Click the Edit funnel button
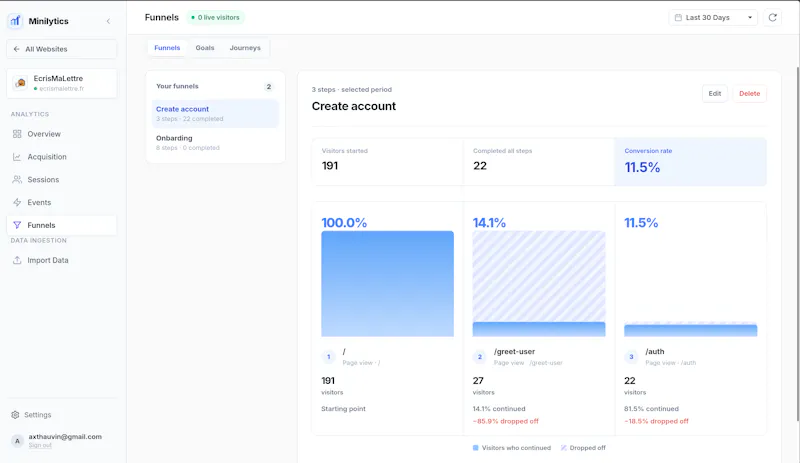This screenshot has width=800, height=463. (714, 93)
